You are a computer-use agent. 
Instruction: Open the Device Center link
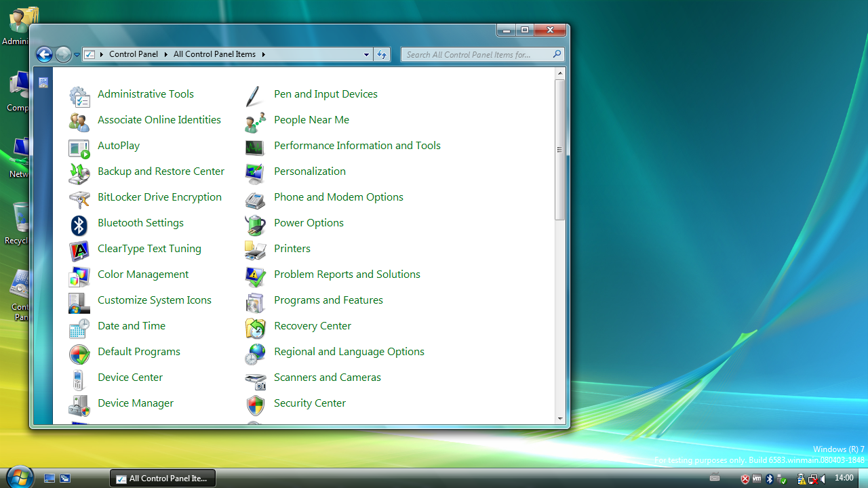tap(130, 378)
